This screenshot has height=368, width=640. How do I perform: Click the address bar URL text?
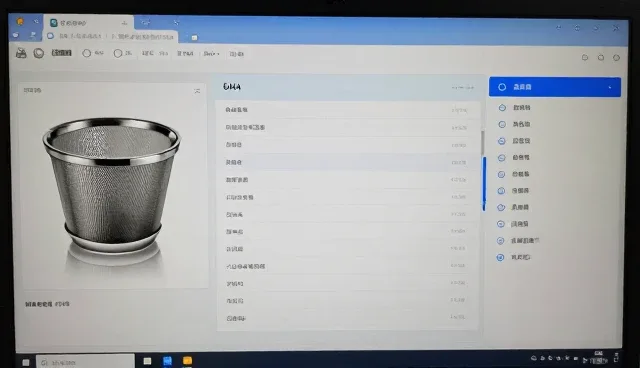pos(116,36)
